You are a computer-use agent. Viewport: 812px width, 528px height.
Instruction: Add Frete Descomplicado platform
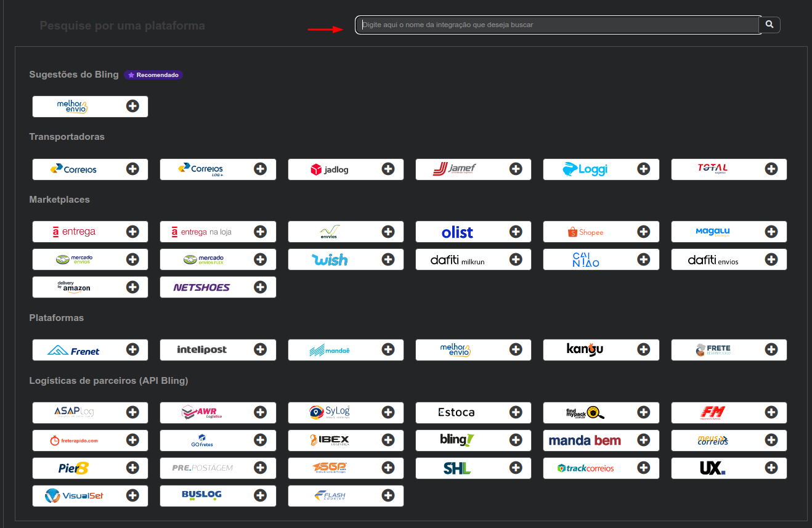click(771, 350)
